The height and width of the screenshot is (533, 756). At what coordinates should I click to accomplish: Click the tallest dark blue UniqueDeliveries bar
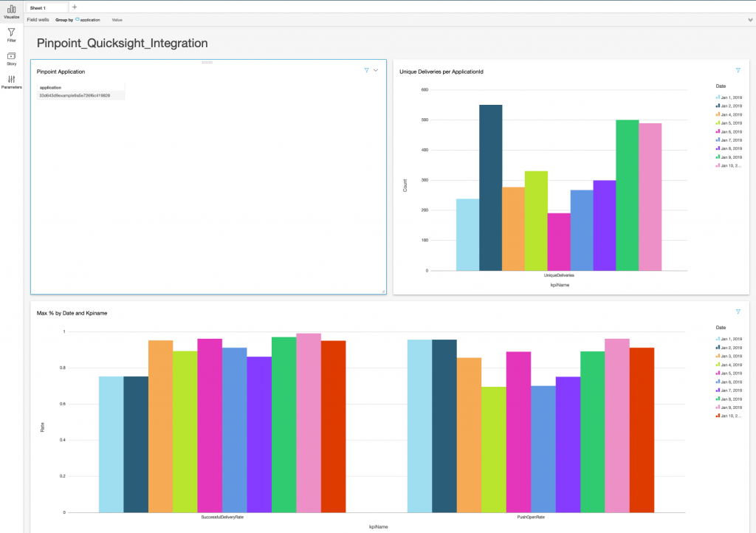coord(490,188)
